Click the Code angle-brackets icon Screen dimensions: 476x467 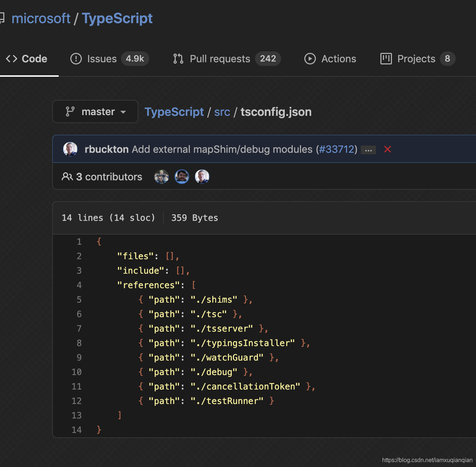pos(12,59)
